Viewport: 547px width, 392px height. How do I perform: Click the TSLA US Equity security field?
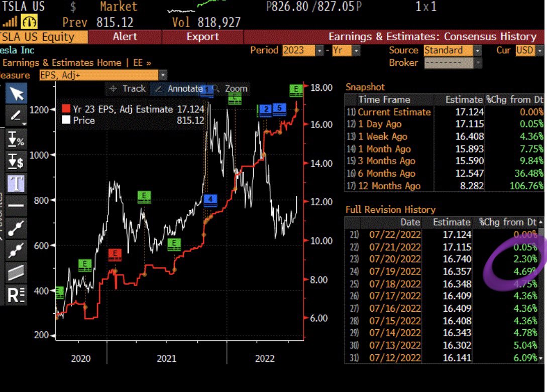click(x=44, y=37)
